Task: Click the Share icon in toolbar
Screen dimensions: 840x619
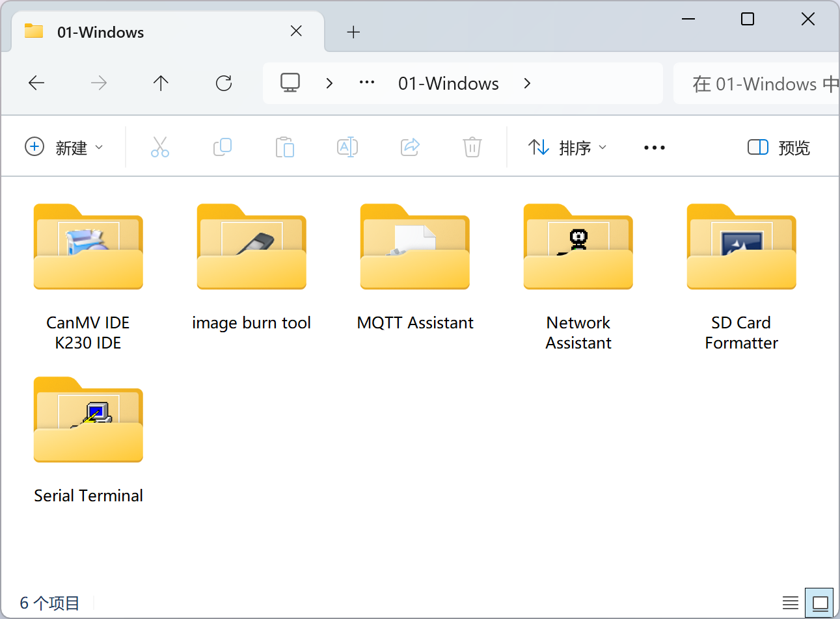Action: click(x=410, y=147)
